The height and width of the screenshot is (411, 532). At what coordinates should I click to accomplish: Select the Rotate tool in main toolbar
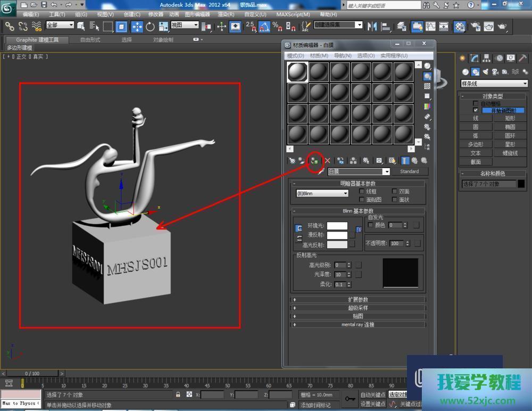pyautogui.click(x=150, y=26)
